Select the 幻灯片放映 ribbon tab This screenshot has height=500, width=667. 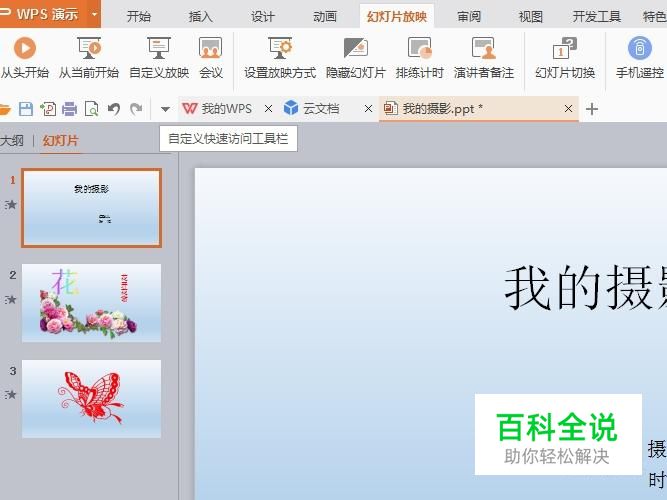[397, 17]
